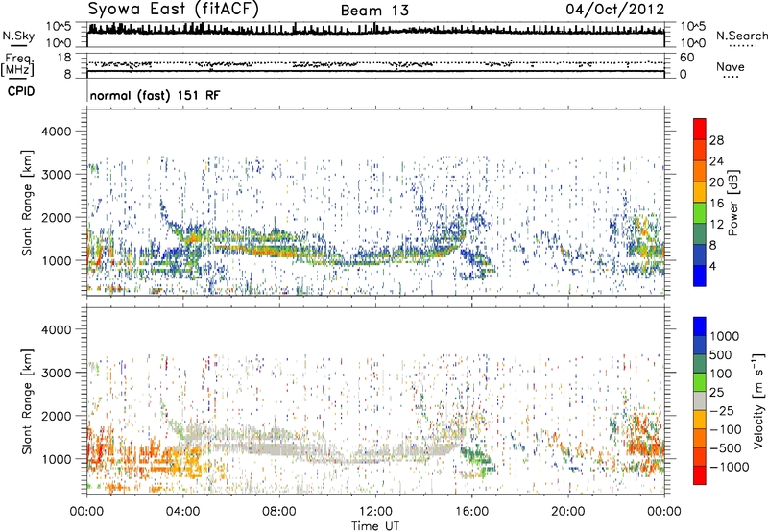The image size is (768, 532).
Task: Click the "24" Power colorbar tick value
Action: point(716,161)
